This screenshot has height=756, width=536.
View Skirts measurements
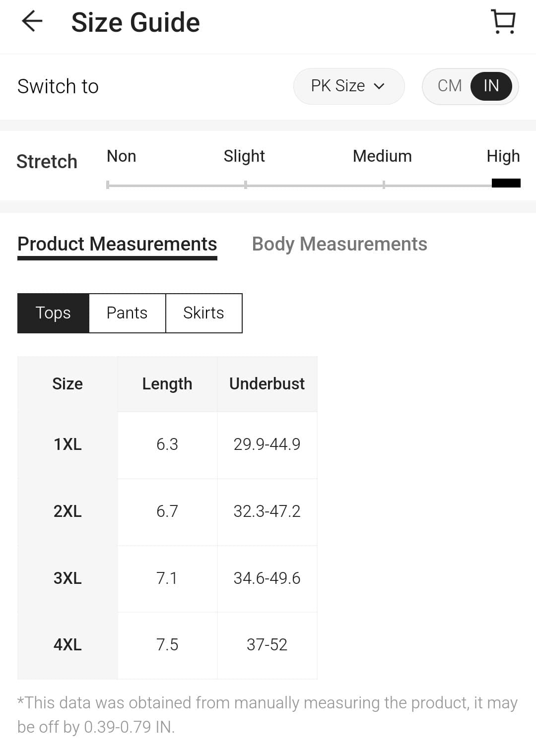(x=203, y=313)
